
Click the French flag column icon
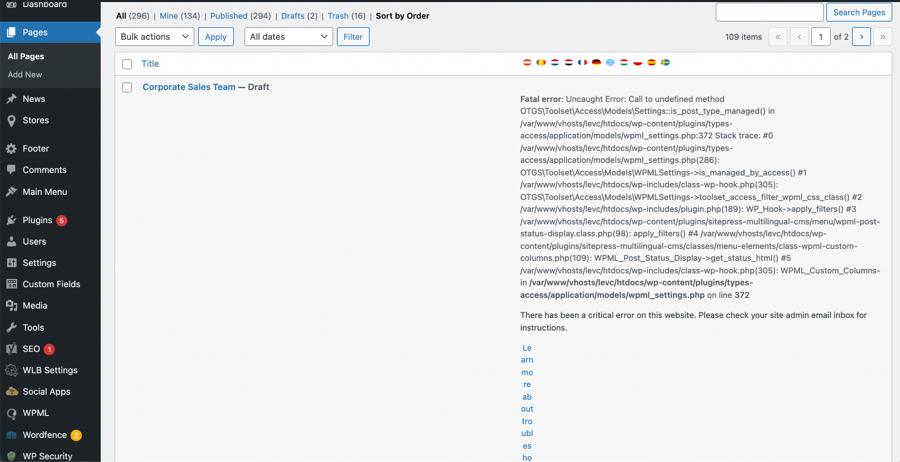click(582, 63)
